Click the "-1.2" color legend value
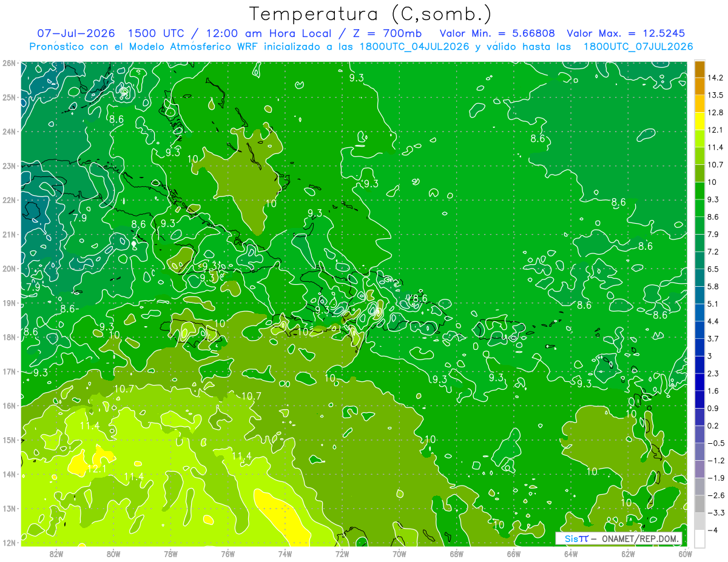Image resolution: width=728 pixels, height=562 pixels. pos(716,461)
